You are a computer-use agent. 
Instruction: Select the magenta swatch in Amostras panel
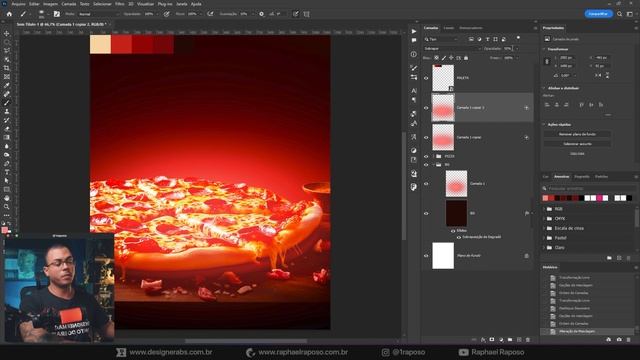(599, 198)
